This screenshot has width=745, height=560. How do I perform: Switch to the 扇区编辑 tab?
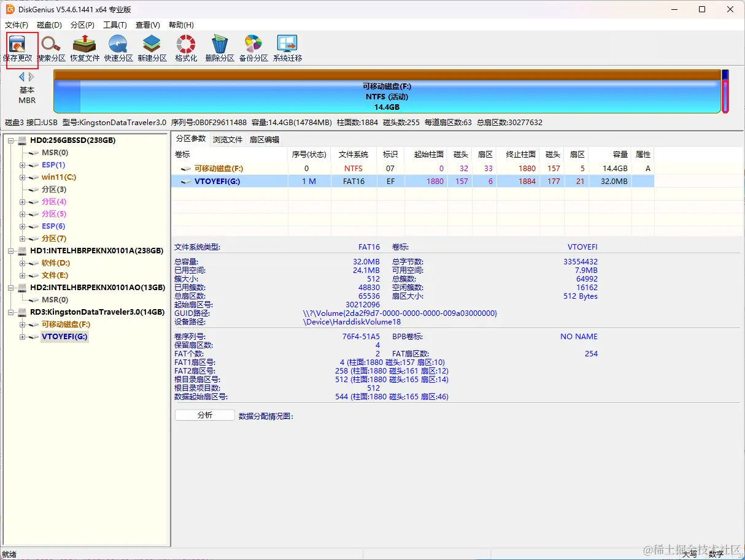tap(264, 139)
